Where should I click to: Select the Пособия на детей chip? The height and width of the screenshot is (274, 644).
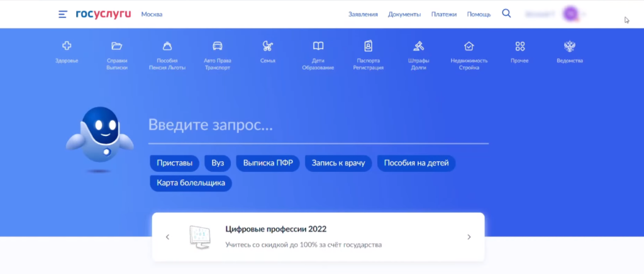[416, 163]
